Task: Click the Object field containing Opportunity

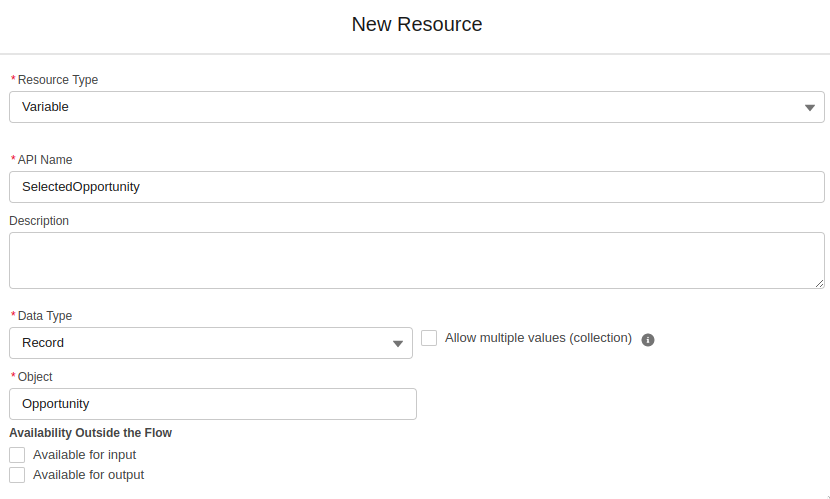Action: pos(212,404)
